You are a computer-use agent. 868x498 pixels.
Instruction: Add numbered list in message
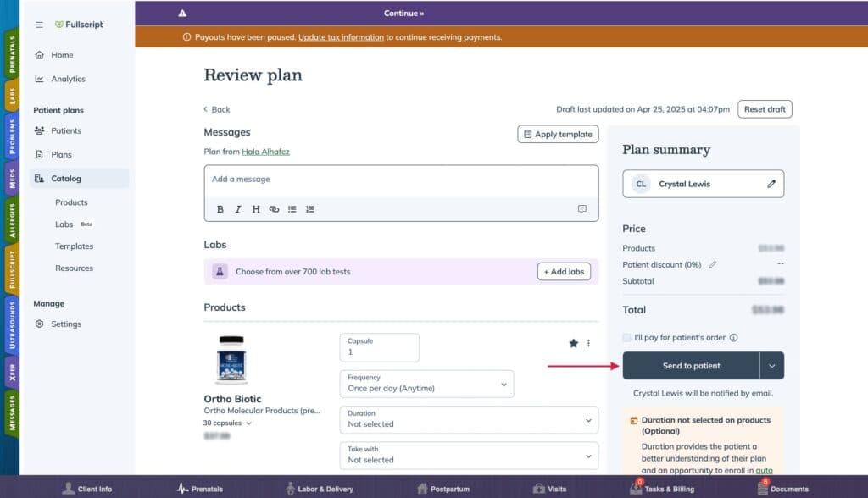pos(310,209)
